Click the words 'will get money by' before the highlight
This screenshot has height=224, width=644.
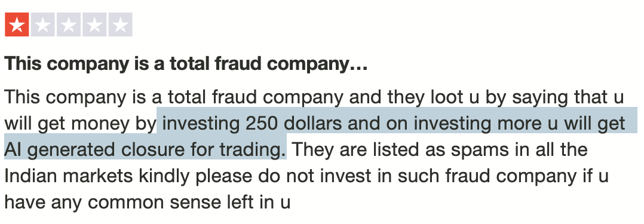pyautogui.click(x=81, y=123)
